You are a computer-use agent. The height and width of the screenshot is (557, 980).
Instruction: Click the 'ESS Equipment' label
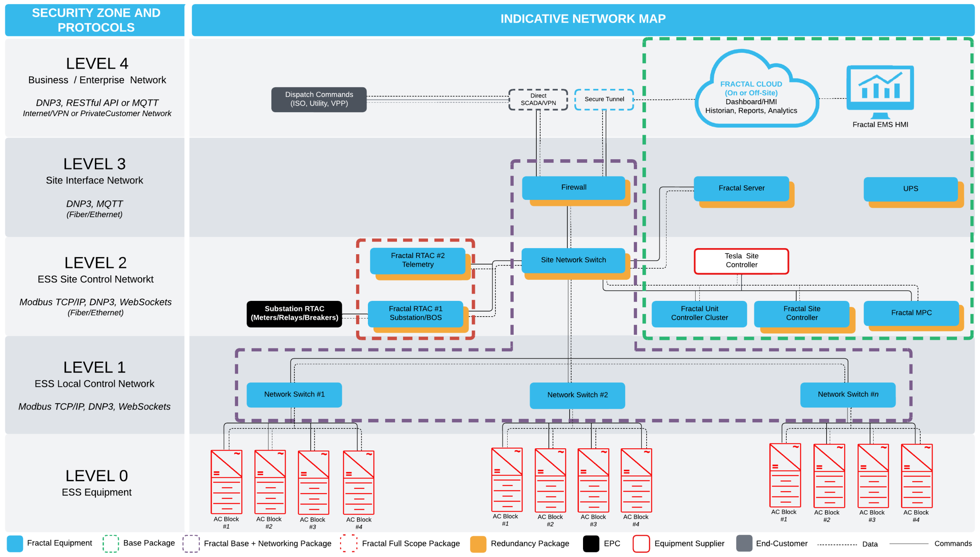point(96,492)
